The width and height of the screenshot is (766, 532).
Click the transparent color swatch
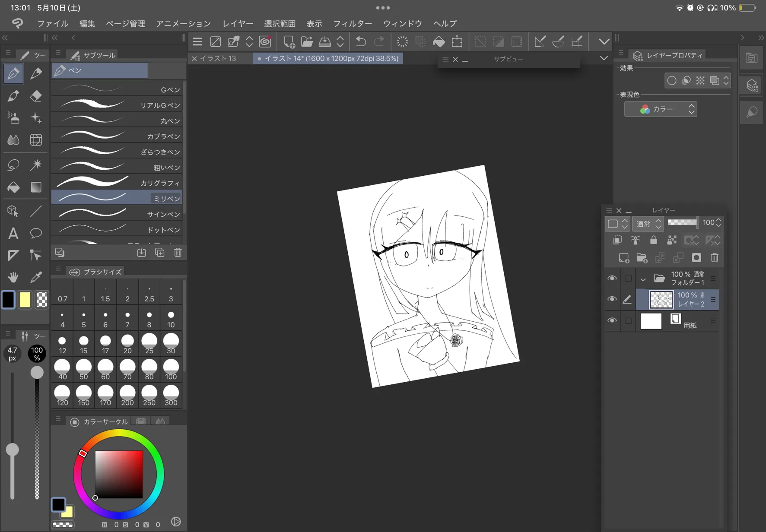[42, 300]
